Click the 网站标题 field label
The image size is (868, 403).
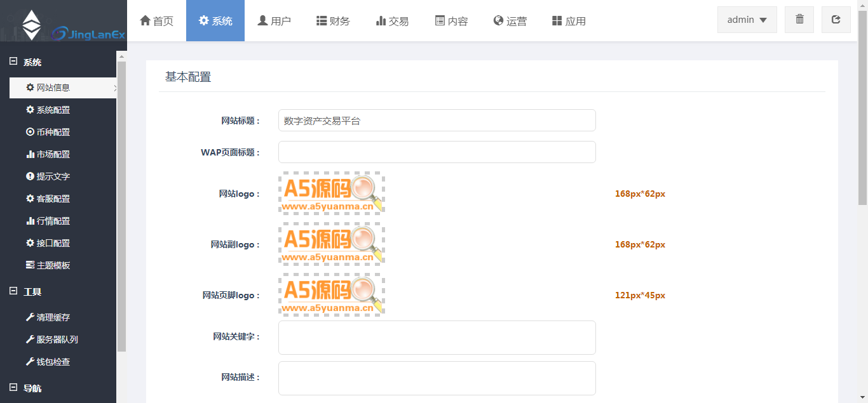point(240,121)
